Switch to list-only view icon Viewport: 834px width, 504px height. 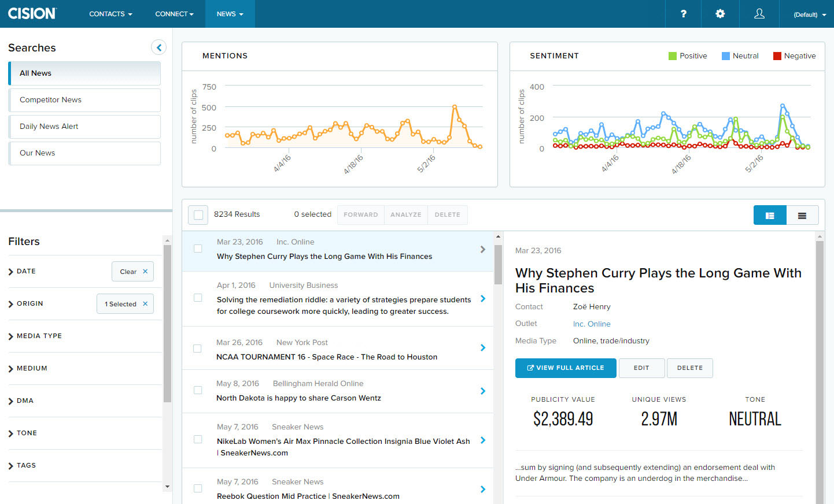pyautogui.click(x=802, y=215)
